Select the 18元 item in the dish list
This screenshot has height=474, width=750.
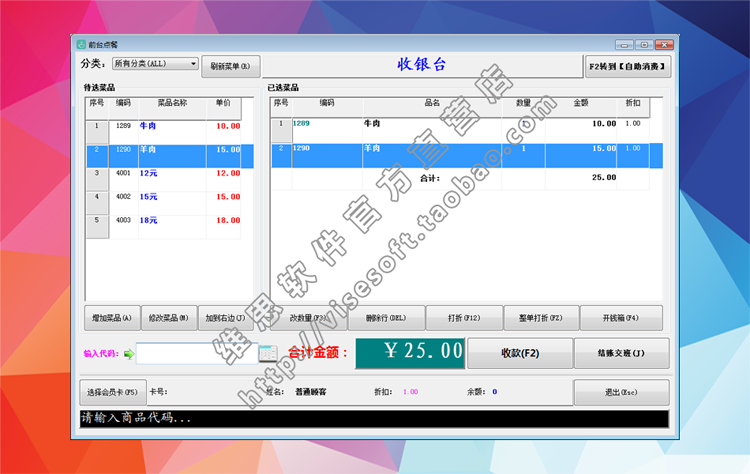(170, 220)
